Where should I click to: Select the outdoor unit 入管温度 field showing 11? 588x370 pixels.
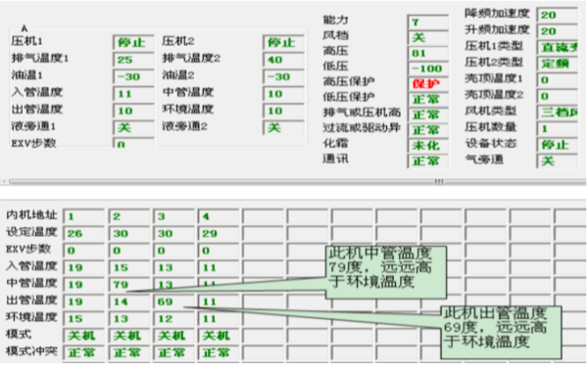pyautogui.click(x=133, y=93)
